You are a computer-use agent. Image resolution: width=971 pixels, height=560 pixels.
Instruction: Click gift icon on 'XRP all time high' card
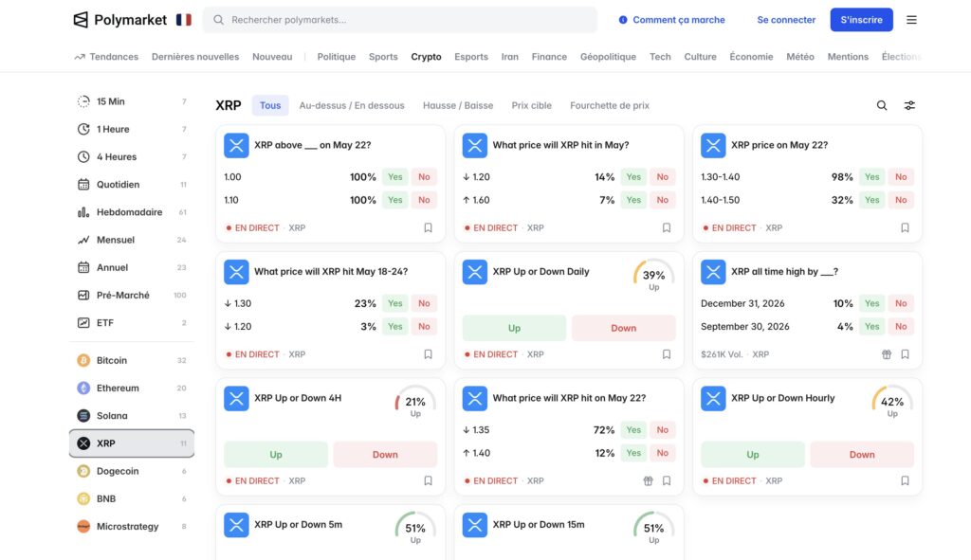pyautogui.click(x=887, y=354)
